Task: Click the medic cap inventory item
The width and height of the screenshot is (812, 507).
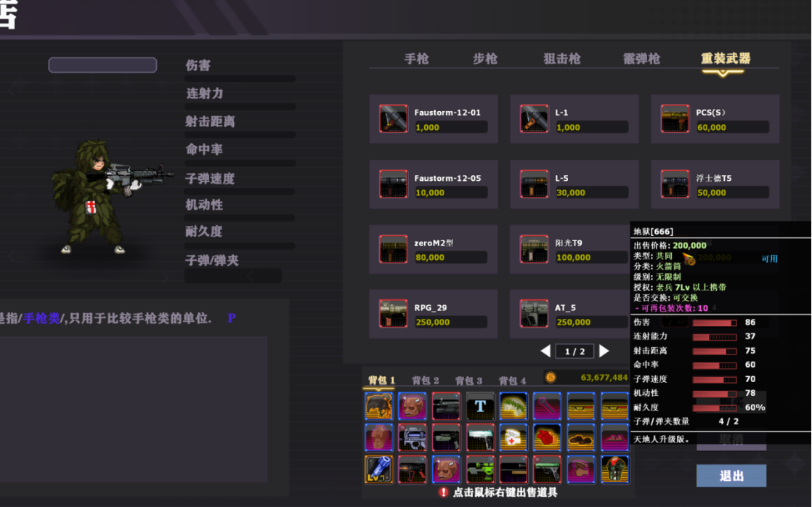Action: [513, 438]
